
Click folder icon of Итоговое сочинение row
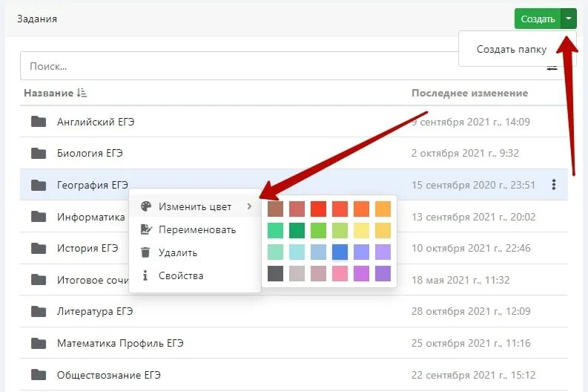tap(39, 280)
